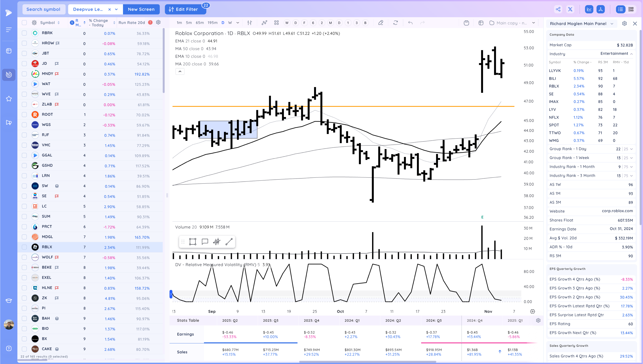
Task: Click the chart refresh icon
Action: point(395,23)
